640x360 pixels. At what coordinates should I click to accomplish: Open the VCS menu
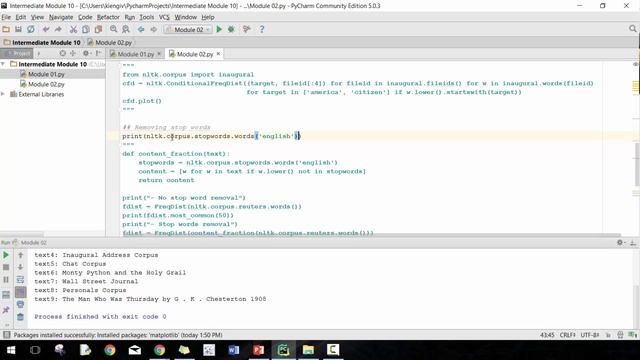[x=164, y=17]
